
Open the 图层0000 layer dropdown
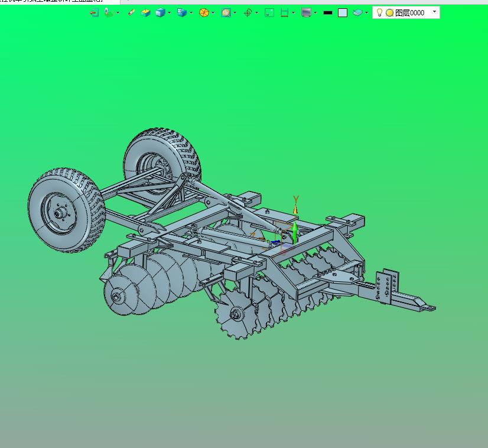(x=434, y=12)
